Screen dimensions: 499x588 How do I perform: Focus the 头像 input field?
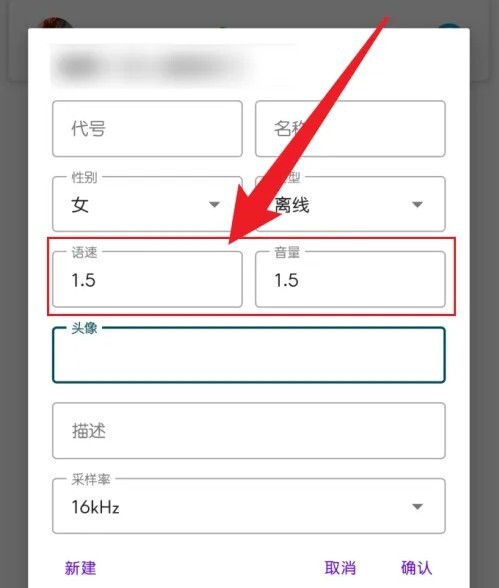click(249, 355)
